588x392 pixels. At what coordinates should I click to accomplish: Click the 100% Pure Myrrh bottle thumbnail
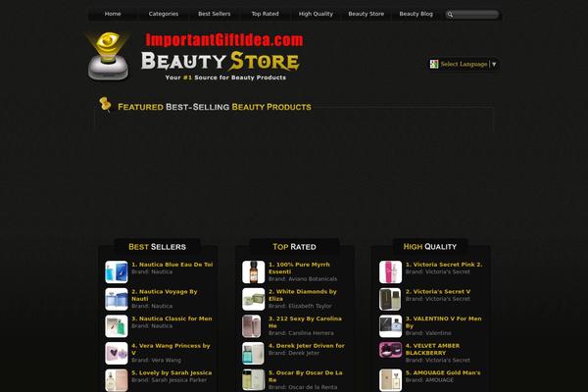(x=253, y=272)
